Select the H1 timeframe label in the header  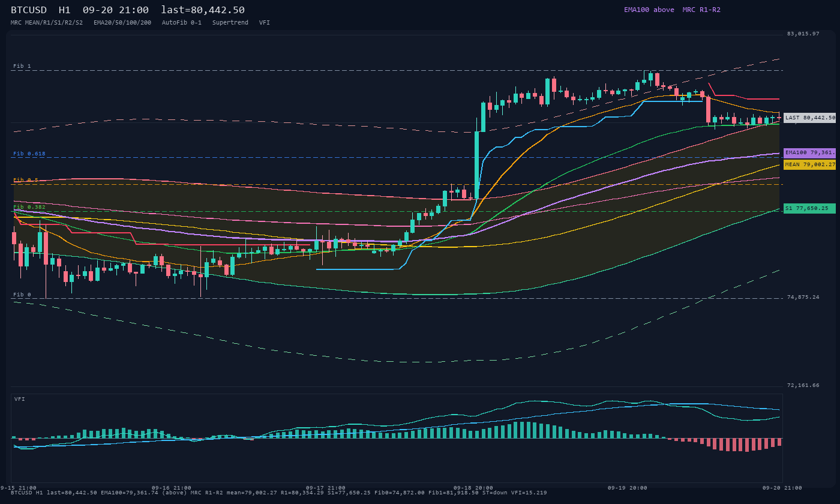pyautogui.click(x=65, y=10)
